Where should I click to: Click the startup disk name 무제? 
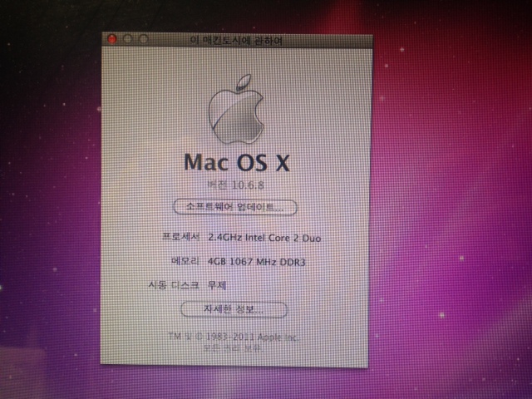217,285
